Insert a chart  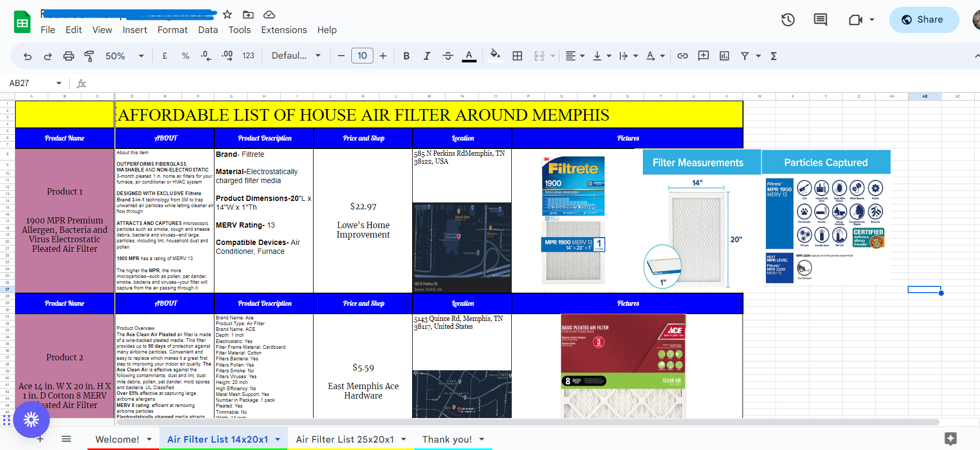click(724, 56)
